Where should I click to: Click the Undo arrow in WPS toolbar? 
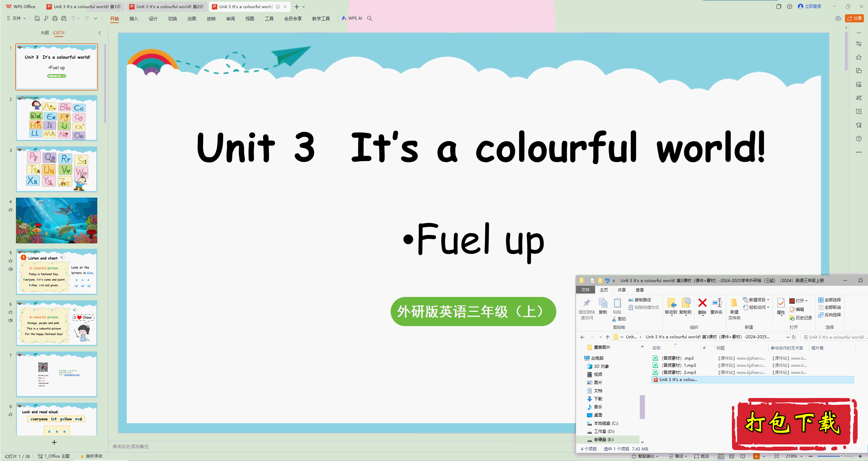[73, 18]
